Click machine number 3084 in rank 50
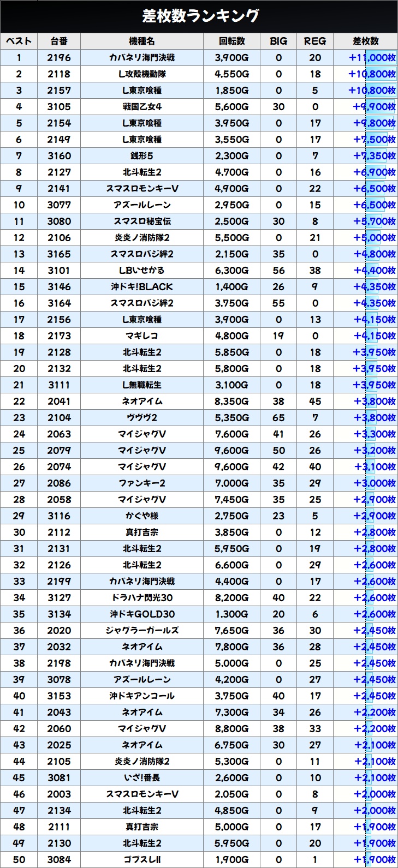Viewport: 398px width, 868px height. pyautogui.click(x=59, y=860)
